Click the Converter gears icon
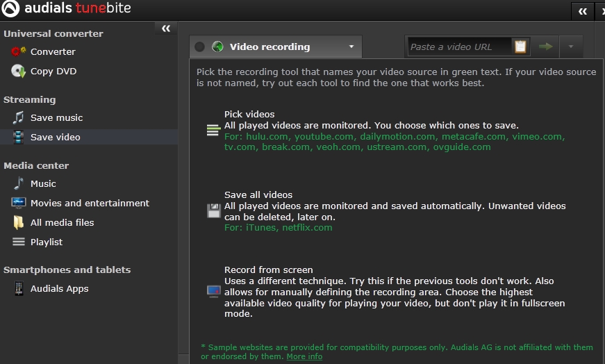 [x=18, y=51]
